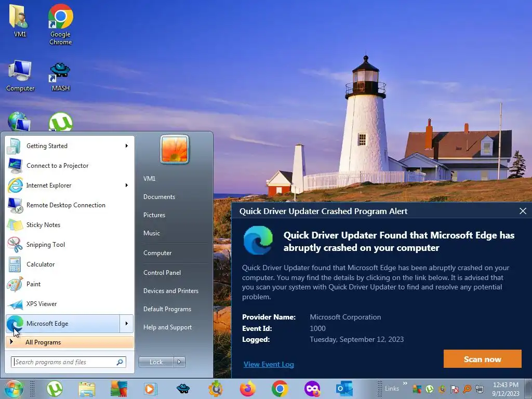
Task: Click the Search programs and files field
Action: coord(69,362)
